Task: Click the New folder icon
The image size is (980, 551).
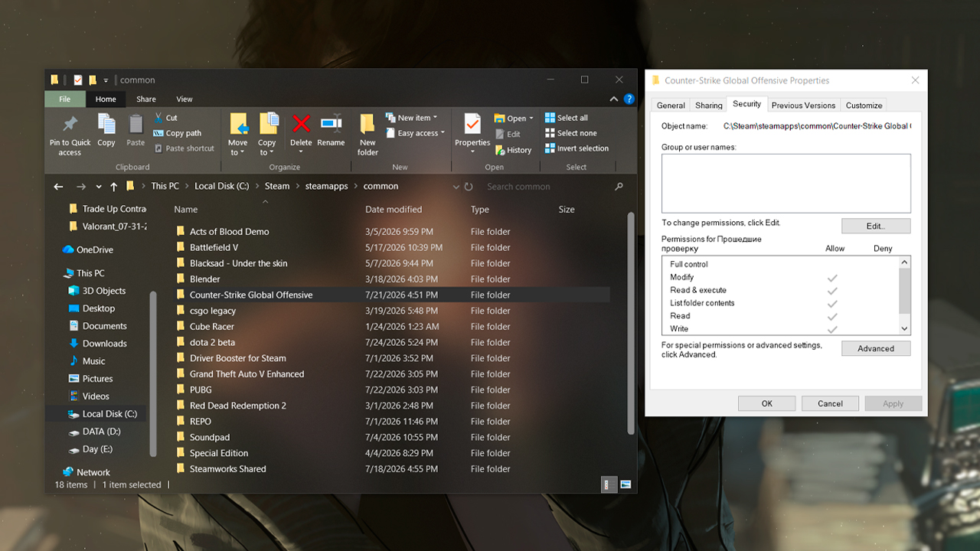Action: 367,124
